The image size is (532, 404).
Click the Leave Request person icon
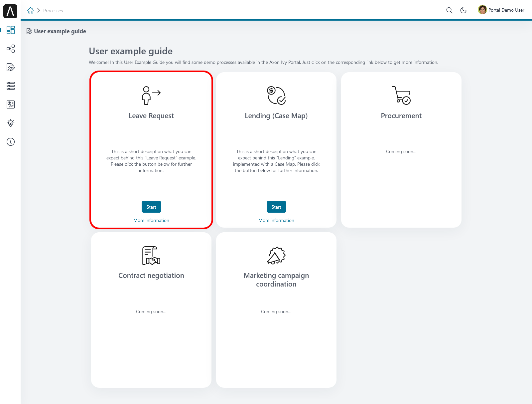pos(151,96)
